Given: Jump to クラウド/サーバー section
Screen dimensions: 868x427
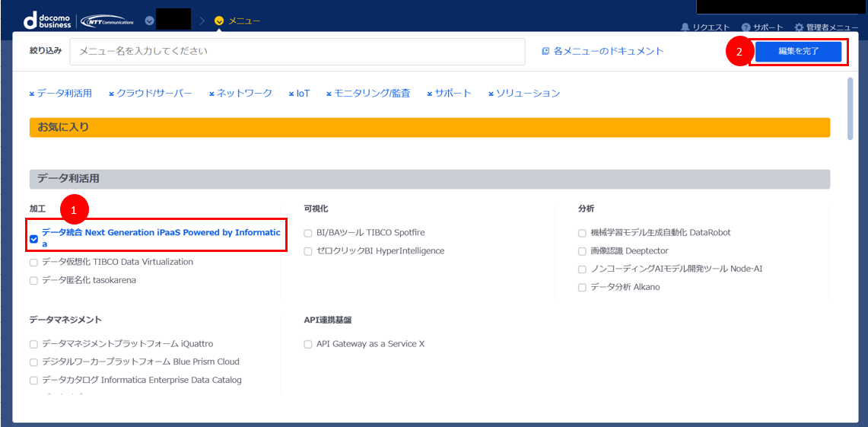Looking at the screenshot, I should click(154, 94).
